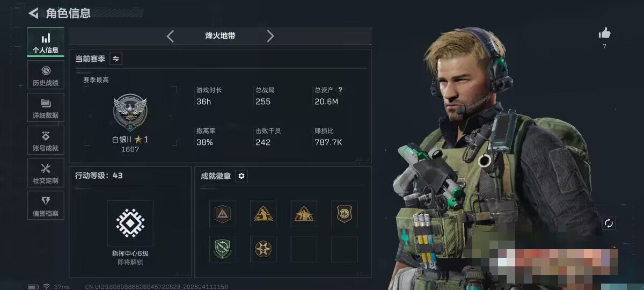Open the 社交定制 wrench icon tab
644x290 pixels.
[46, 173]
